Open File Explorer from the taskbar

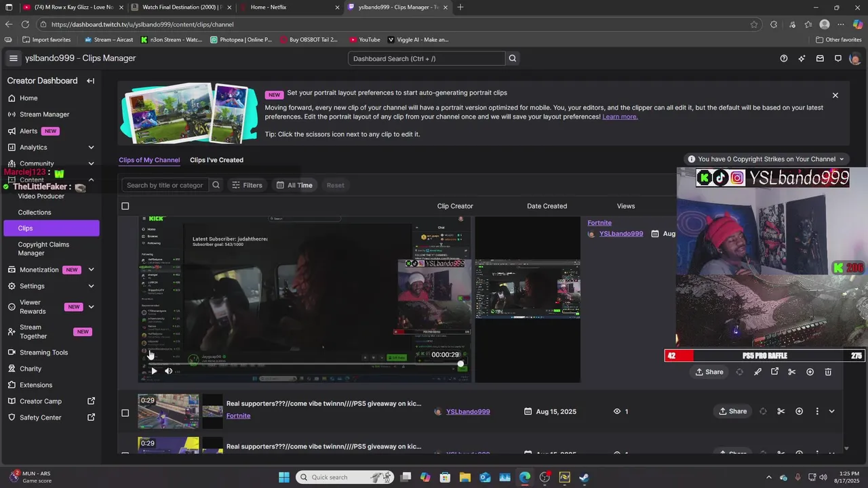click(465, 477)
